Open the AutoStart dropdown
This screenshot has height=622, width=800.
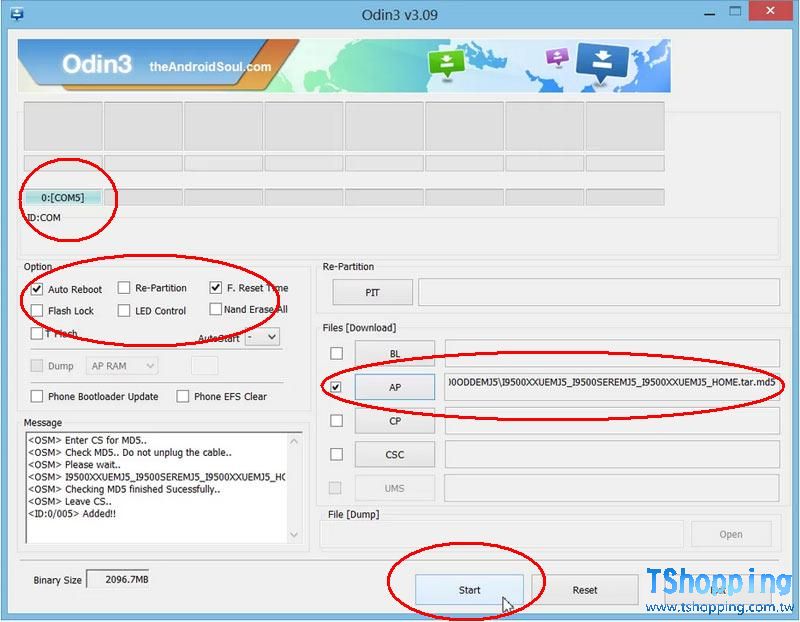[262, 337]
